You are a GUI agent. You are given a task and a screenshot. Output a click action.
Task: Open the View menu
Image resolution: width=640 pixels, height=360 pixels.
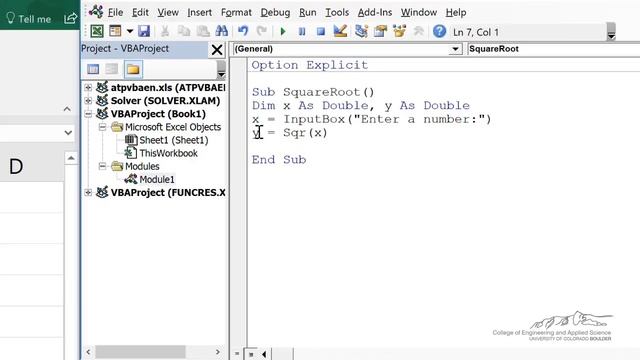(x=168, y=13)
